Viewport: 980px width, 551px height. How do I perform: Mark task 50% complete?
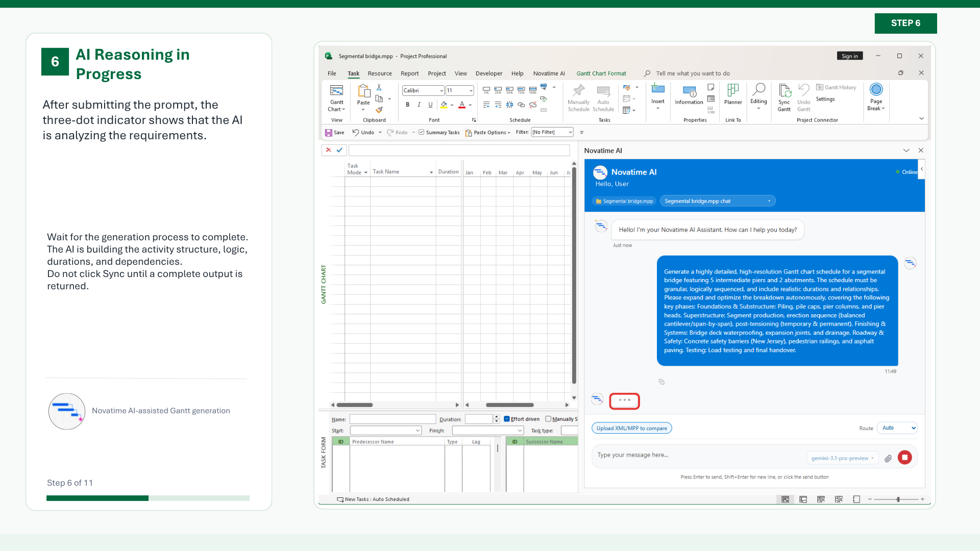509,90
